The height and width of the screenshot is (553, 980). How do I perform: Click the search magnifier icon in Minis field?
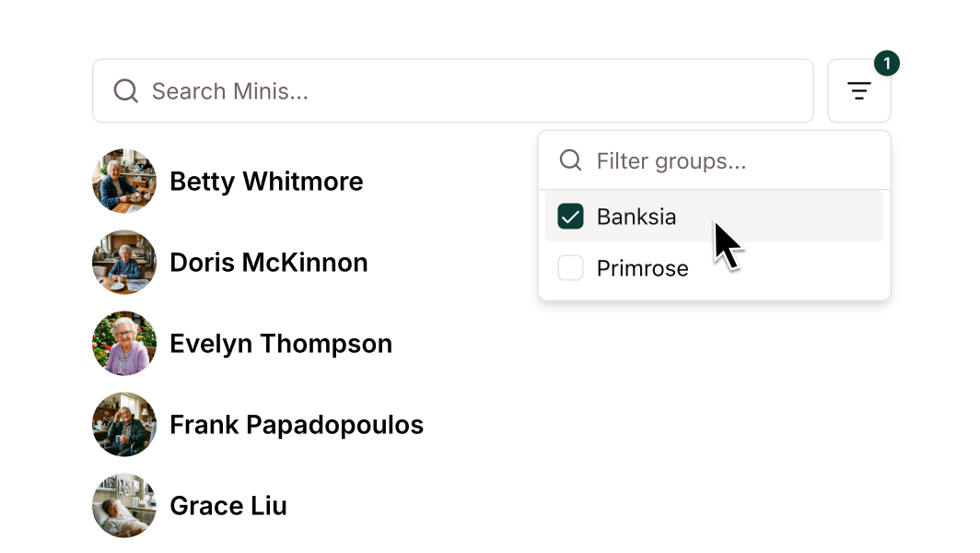[x=125, y=91]
